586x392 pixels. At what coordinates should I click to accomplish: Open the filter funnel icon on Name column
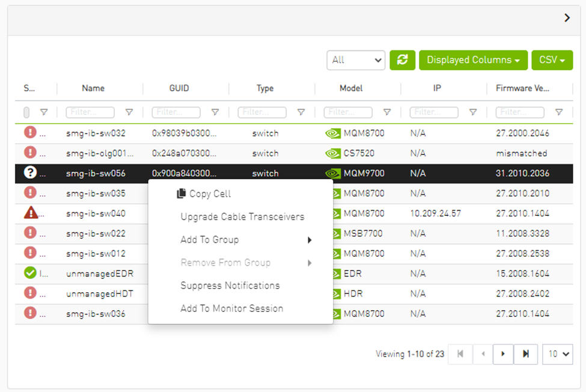coord(129,112)
